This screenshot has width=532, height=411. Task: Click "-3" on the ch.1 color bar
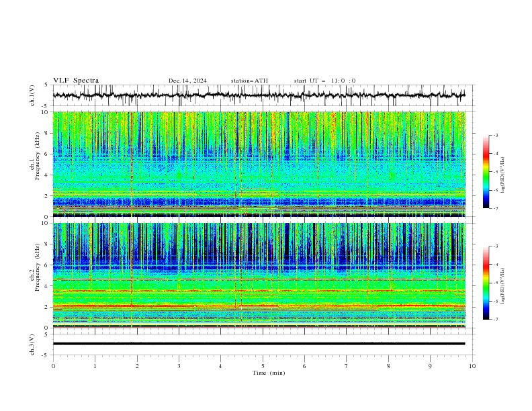(495, 135)
